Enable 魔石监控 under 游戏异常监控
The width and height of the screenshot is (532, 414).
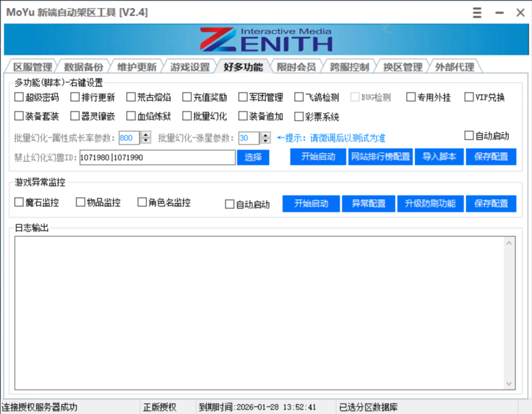17,201
